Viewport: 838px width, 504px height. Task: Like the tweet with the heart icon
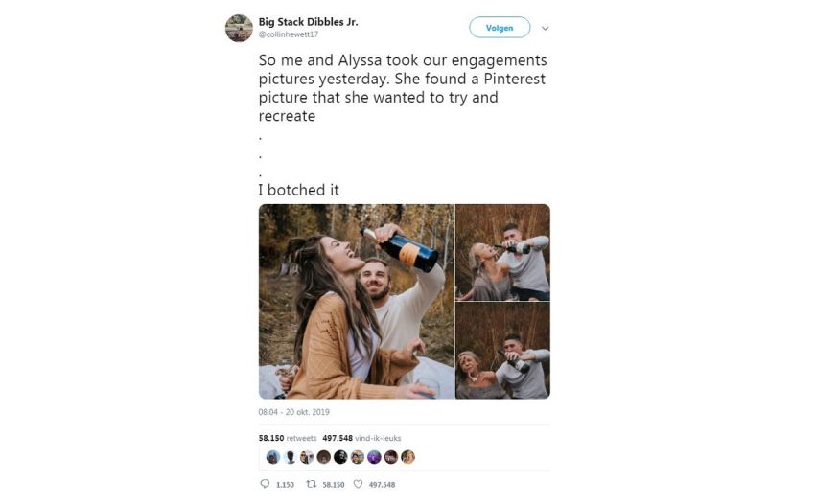[x=358, y=484]
